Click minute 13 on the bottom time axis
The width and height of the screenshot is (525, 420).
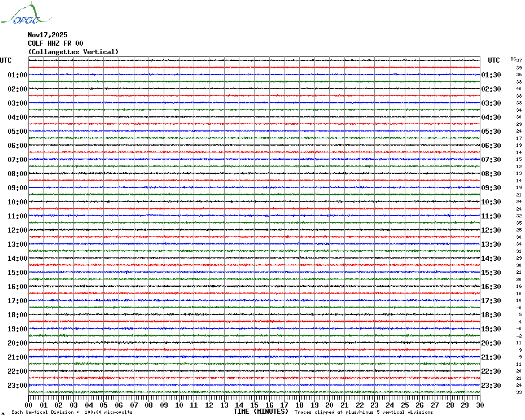click(224, 405)
